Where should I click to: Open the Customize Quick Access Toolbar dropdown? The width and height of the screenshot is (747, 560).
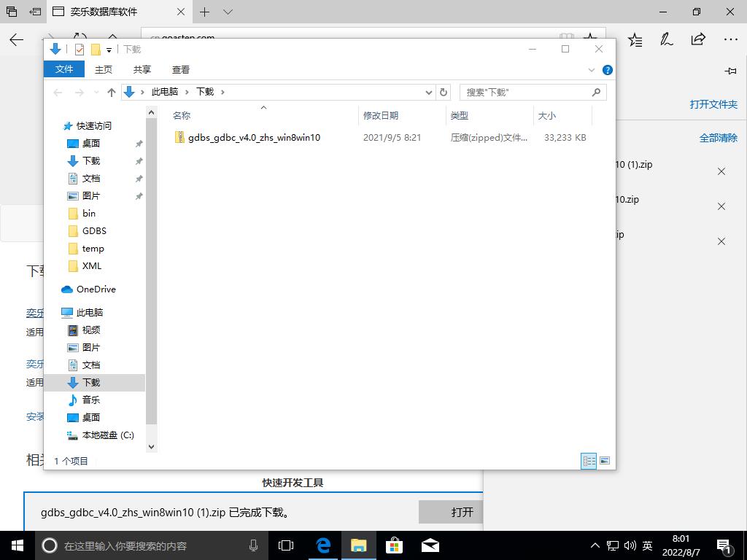109,50
